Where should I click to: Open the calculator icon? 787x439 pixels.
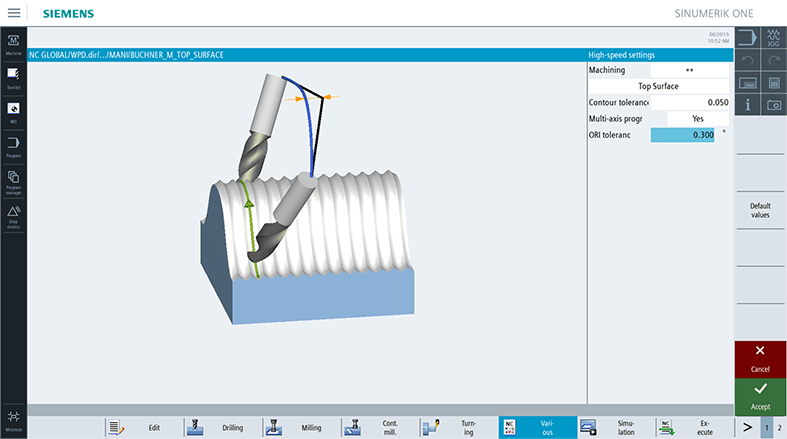coord(773,83)
